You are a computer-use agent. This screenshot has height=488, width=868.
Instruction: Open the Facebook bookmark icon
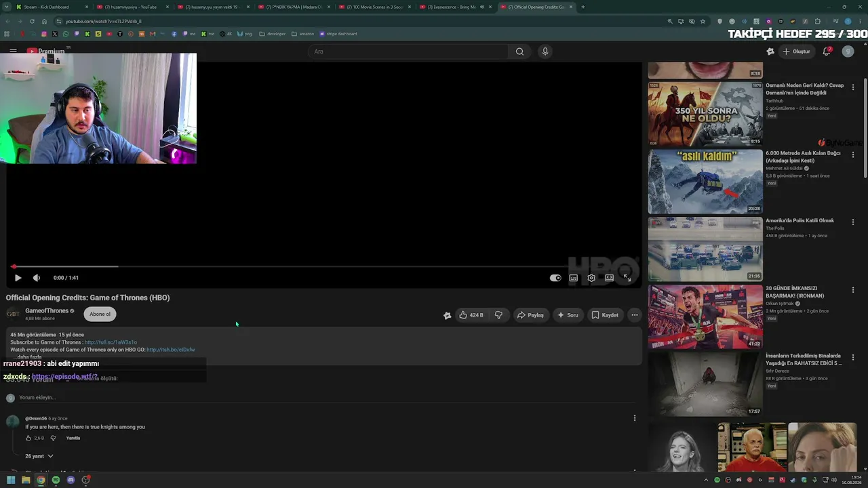pyautogui.click(x=174, y=34)
